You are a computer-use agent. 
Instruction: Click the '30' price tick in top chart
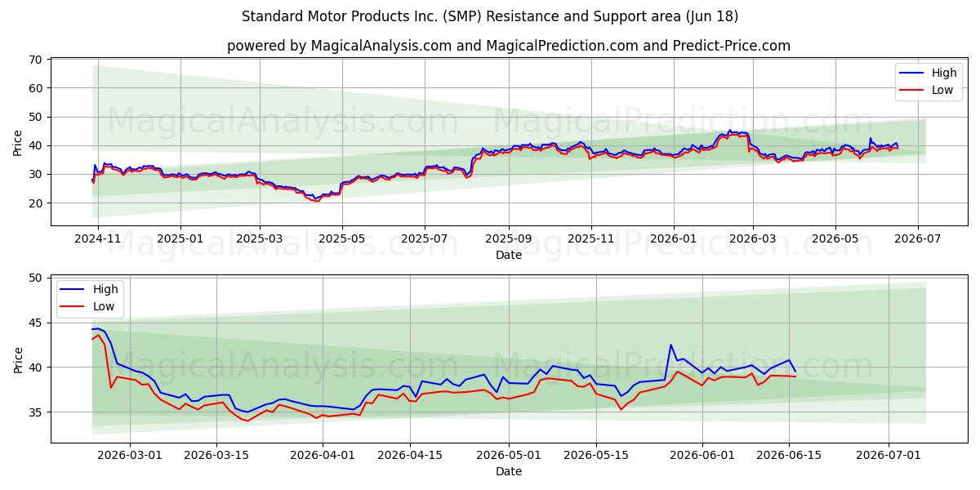(35, 175)
